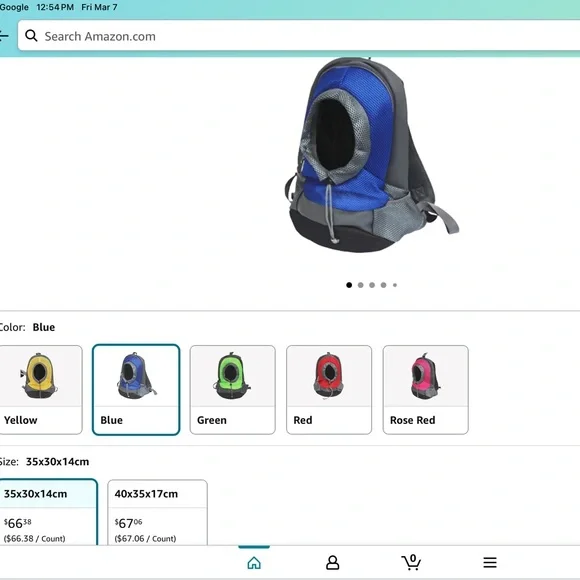
Task: Go to first image carousel dot
Action: pos(349,285)
